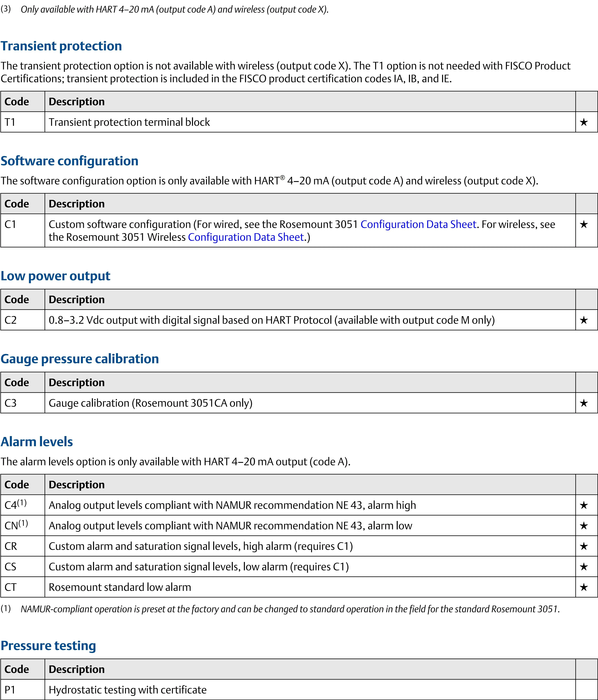
Task: Click the Transient protection heading
Action: pyautogui.click(x=61, y=46)
